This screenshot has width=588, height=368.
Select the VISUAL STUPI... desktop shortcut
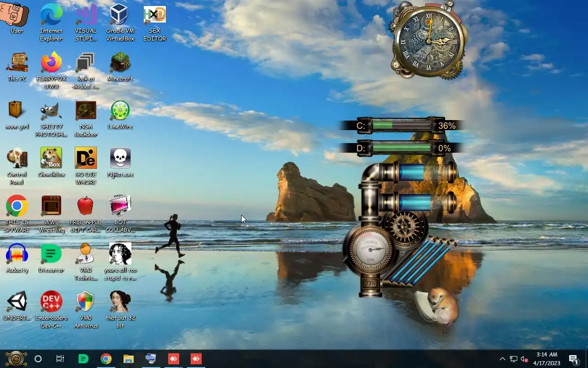86,23
